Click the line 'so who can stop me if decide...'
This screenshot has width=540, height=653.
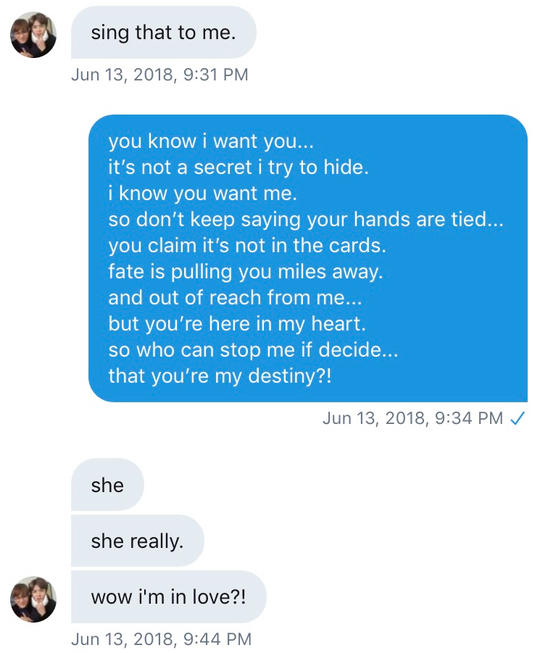tap(253, 350)
